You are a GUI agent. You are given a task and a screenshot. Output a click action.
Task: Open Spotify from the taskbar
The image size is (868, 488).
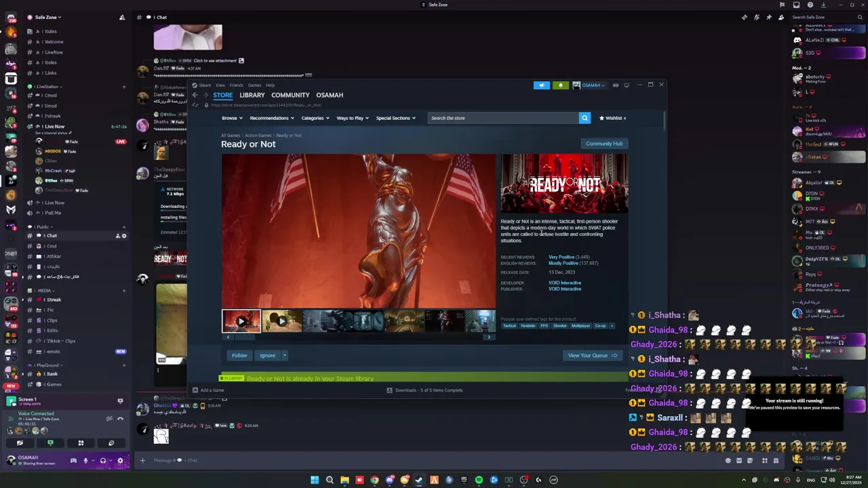479,480
